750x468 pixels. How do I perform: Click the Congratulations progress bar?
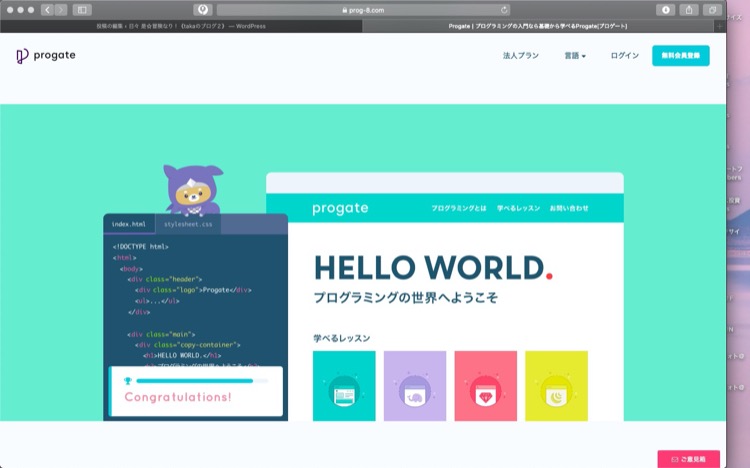pyautogui.click(x=202, y=381)
